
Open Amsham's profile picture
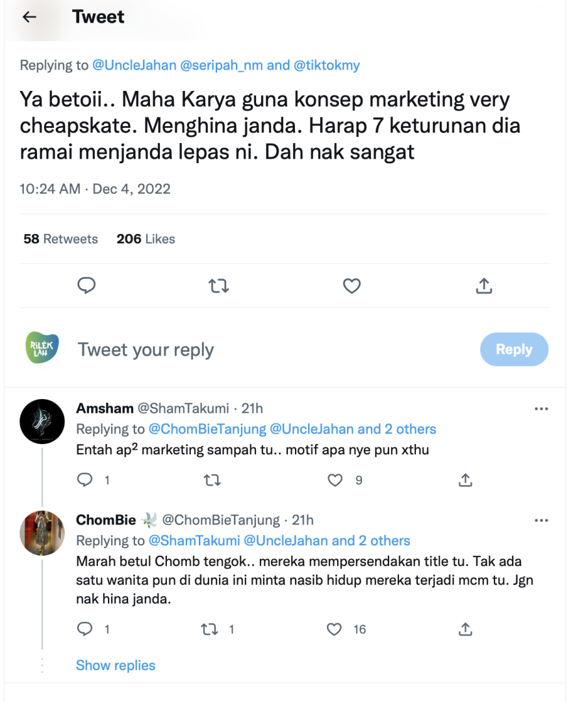click(42, 421)
